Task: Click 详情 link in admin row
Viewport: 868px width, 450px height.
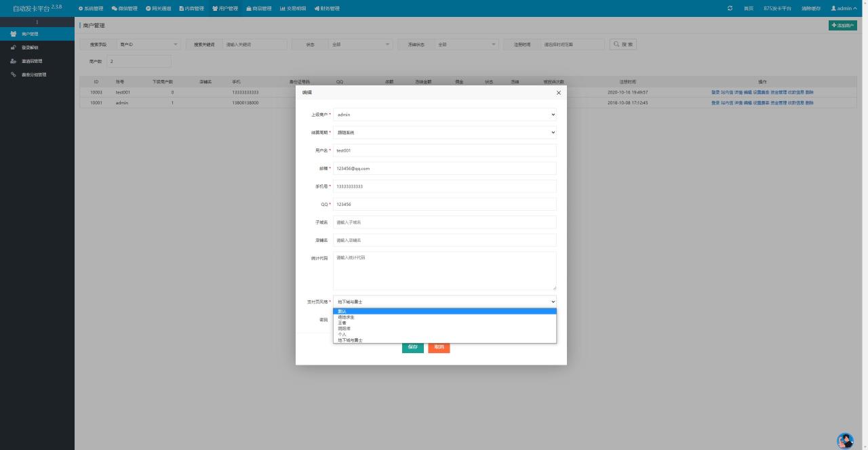Action: click(x=738, y=103)
